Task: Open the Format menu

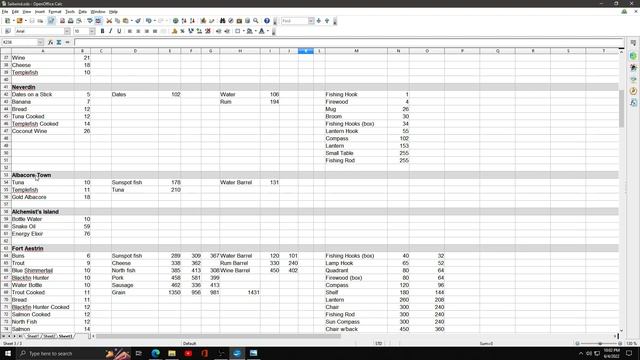Action: click(55, 12)
